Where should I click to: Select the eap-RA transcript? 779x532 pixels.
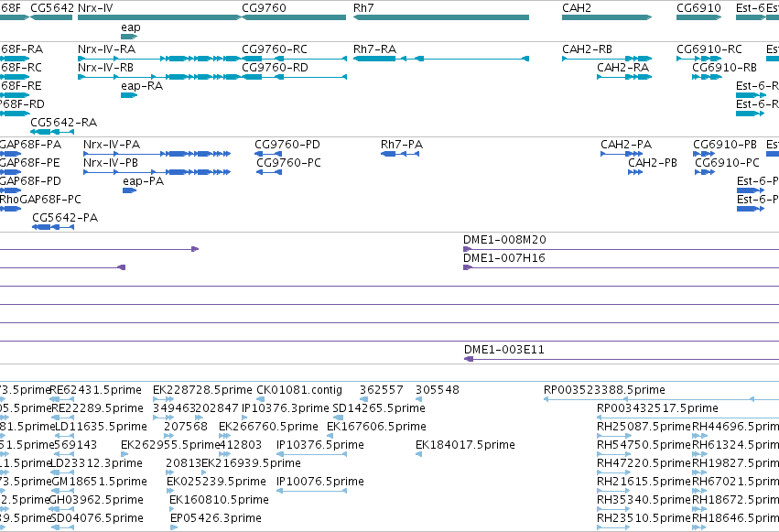click(x=129, y=95)
